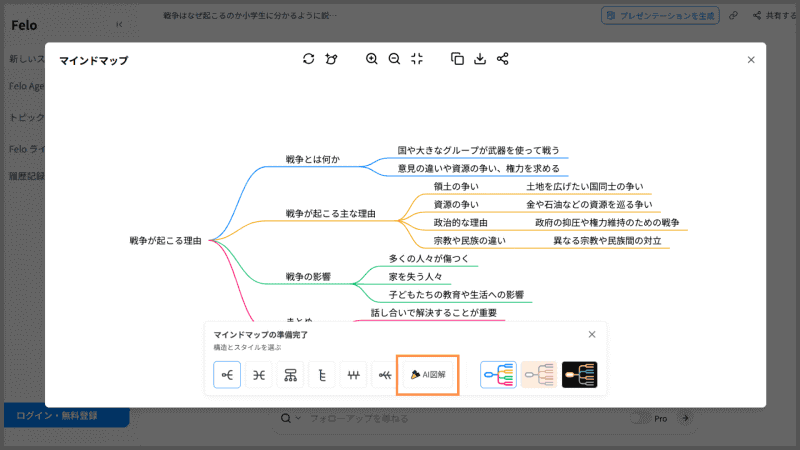Zoom out of the mind map
The height and width of the screenshot is (450, 800).
point(394,59)
